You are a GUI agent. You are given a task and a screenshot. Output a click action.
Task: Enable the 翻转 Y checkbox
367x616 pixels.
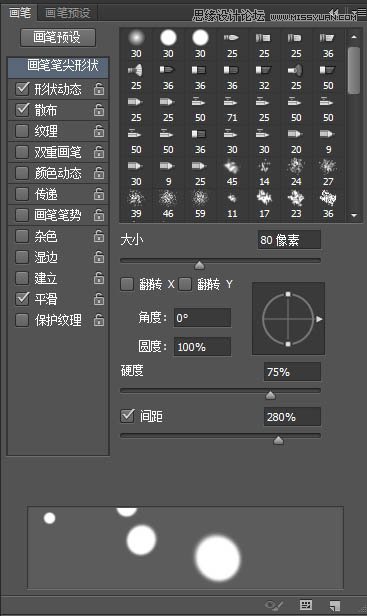click(185, 284)
